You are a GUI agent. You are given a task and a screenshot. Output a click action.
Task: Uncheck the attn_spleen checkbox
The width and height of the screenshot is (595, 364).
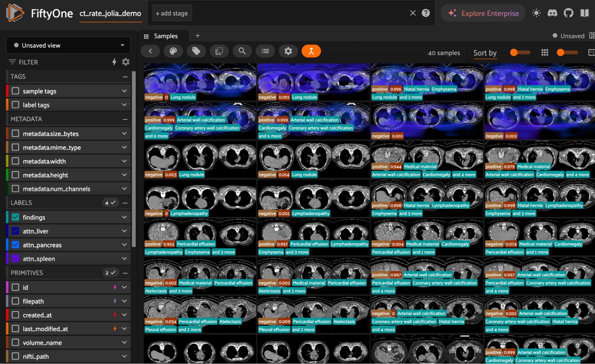[x=15, y=259]
